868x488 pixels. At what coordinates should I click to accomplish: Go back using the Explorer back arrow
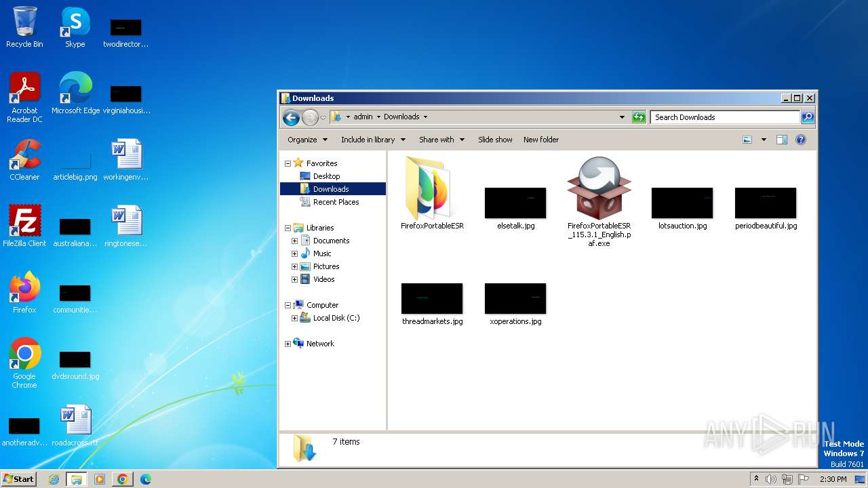[x=291, y=117]
